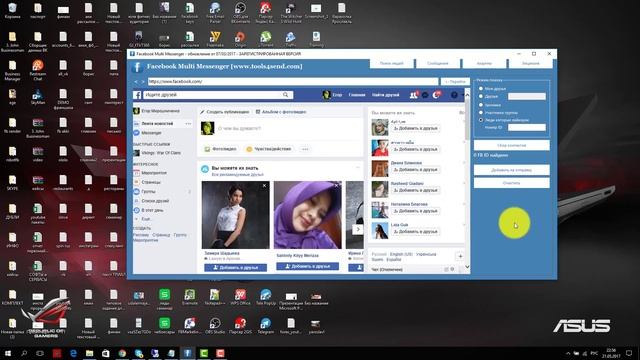Open OBS Studio desktop shortcut
This screenshot has width=640, height=360.
point(215,326)
